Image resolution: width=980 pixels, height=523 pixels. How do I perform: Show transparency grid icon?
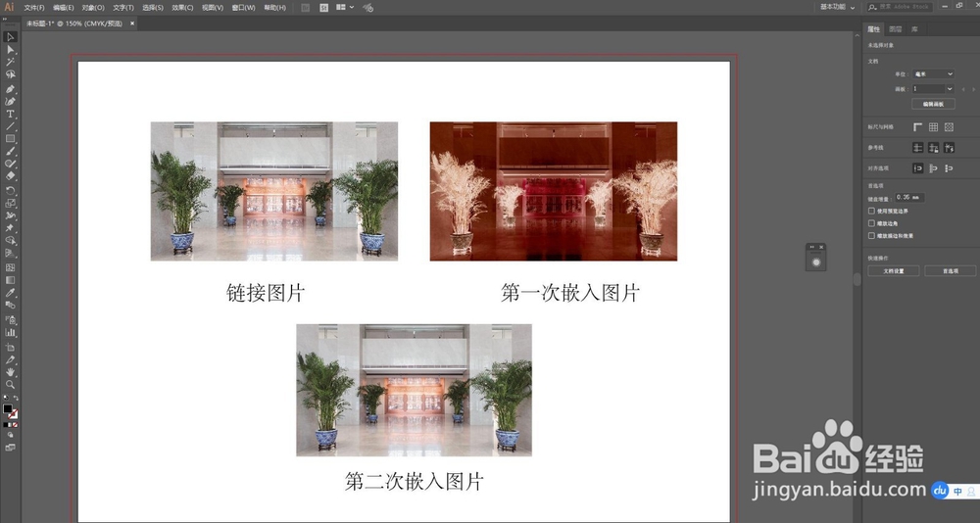(950, 127)
